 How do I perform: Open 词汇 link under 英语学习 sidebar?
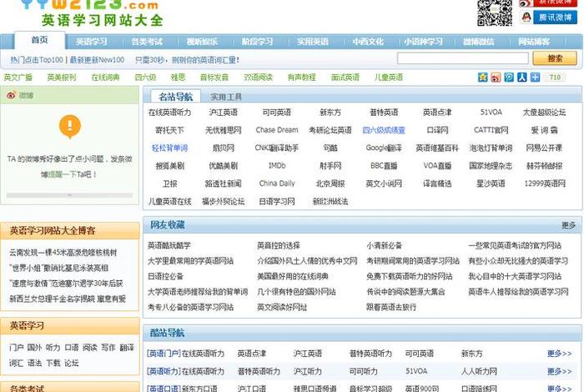click(x=16, y=363)
